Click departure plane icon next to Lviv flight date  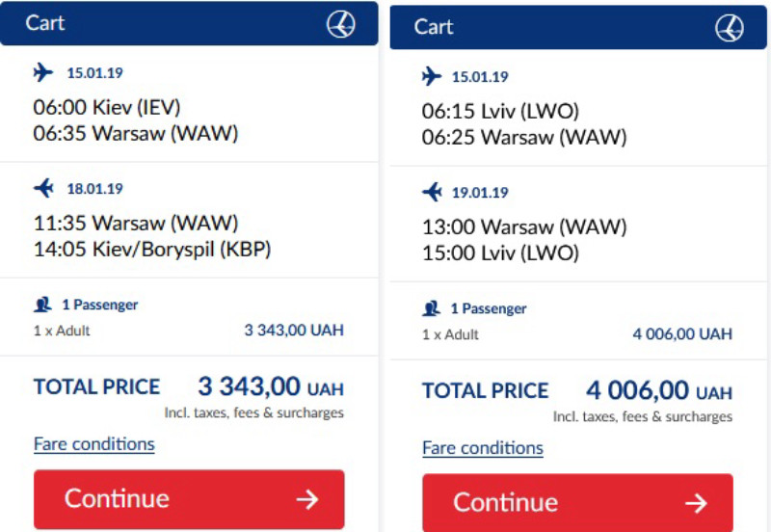432,76
